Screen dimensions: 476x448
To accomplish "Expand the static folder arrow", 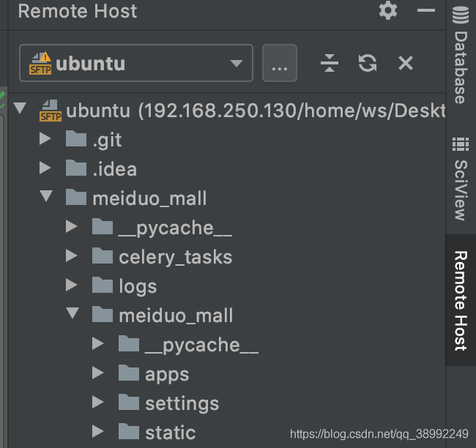I will (98, 431).
